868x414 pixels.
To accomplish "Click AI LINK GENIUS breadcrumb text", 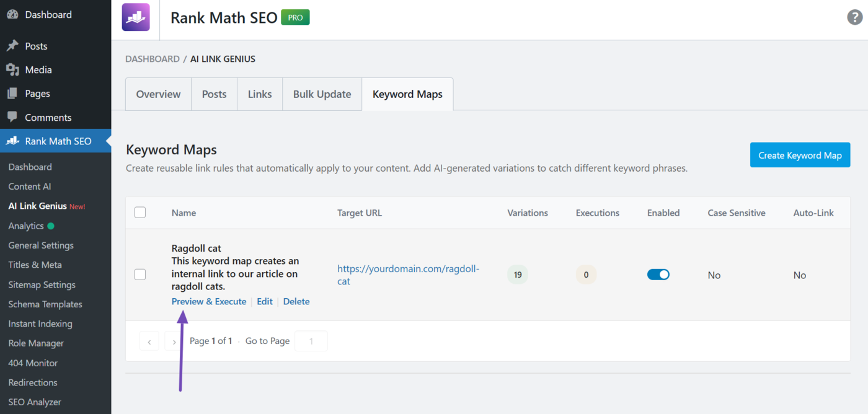I will 223,59.
